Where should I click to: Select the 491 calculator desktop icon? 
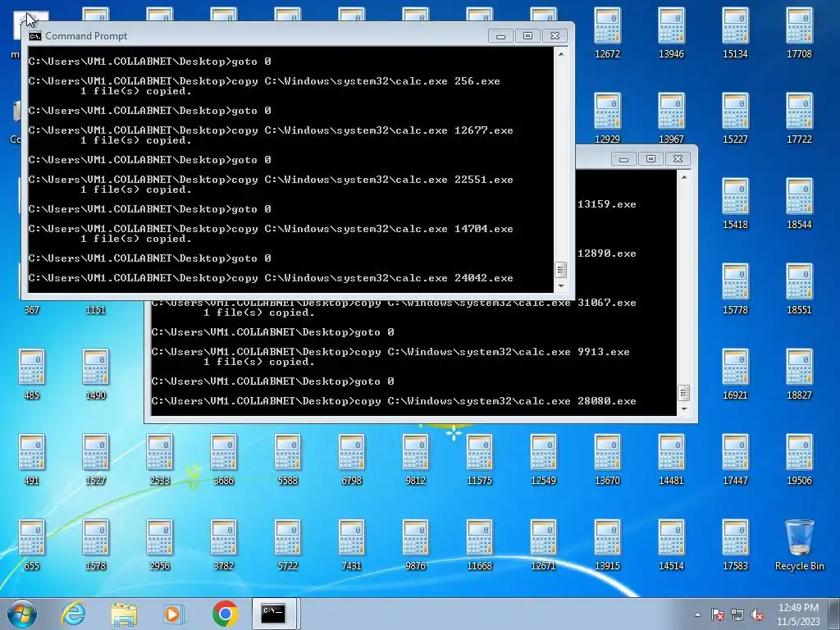(32, 459)
